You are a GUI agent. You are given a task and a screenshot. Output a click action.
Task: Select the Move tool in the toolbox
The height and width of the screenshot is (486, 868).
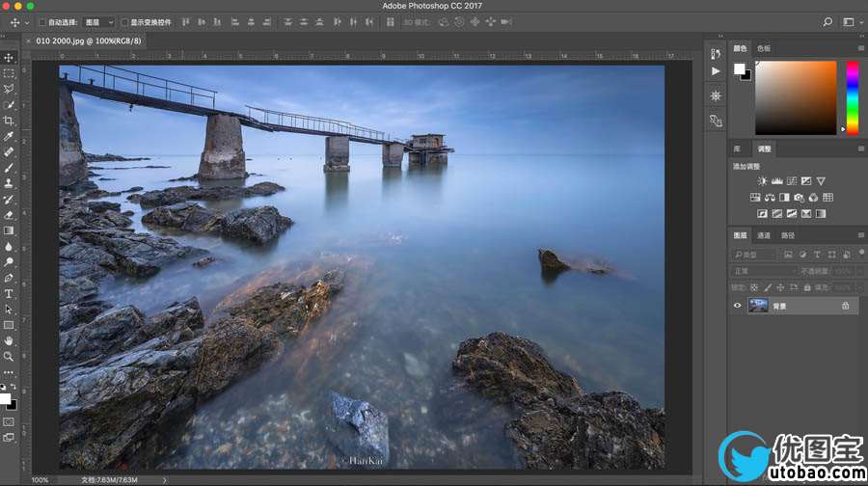(x=9, y=58)
